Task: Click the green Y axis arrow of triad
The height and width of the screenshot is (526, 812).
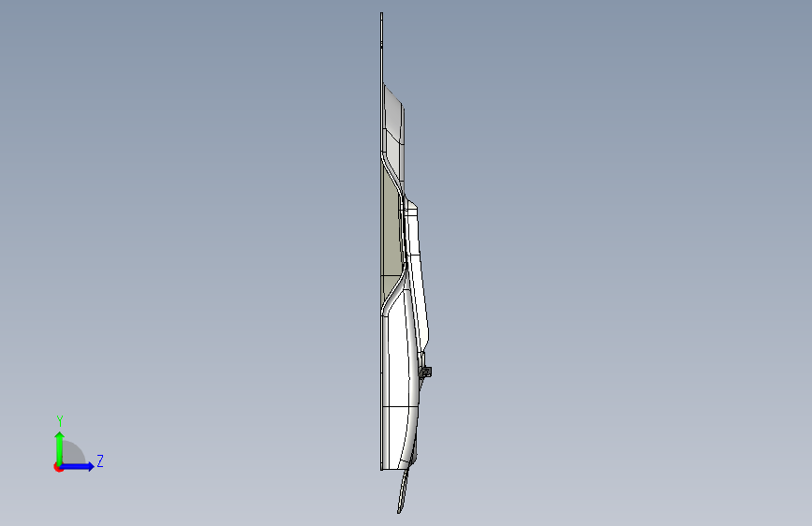Action: [x=60, y=447]
